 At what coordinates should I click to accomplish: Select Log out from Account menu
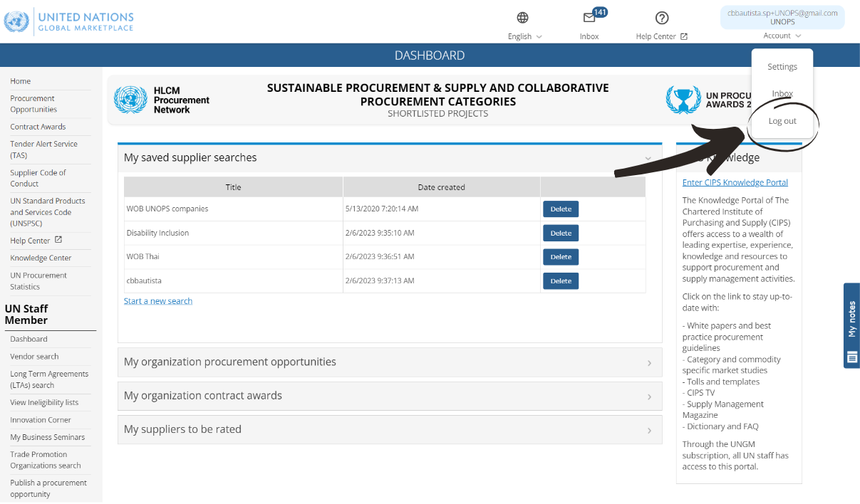point(782,121)
